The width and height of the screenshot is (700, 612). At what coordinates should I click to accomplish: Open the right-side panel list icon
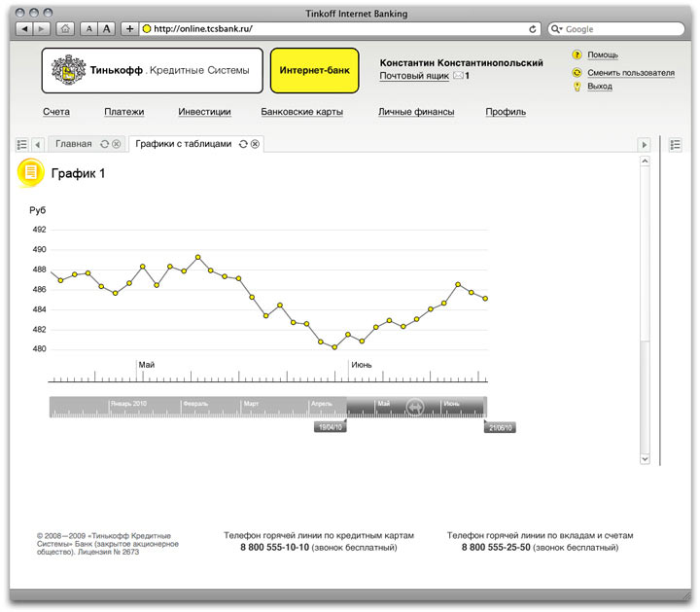point(676,144)
